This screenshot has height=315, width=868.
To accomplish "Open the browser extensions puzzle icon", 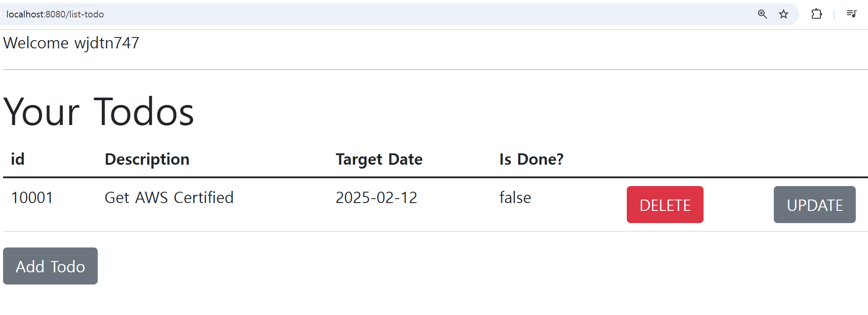I will click(817, 14).
